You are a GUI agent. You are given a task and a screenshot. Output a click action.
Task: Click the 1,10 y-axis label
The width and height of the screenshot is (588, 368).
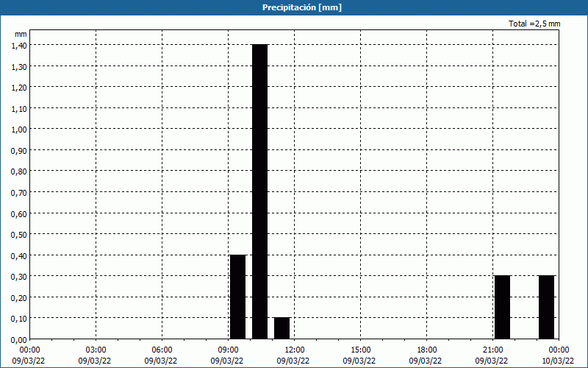click(x=19, y=109)
